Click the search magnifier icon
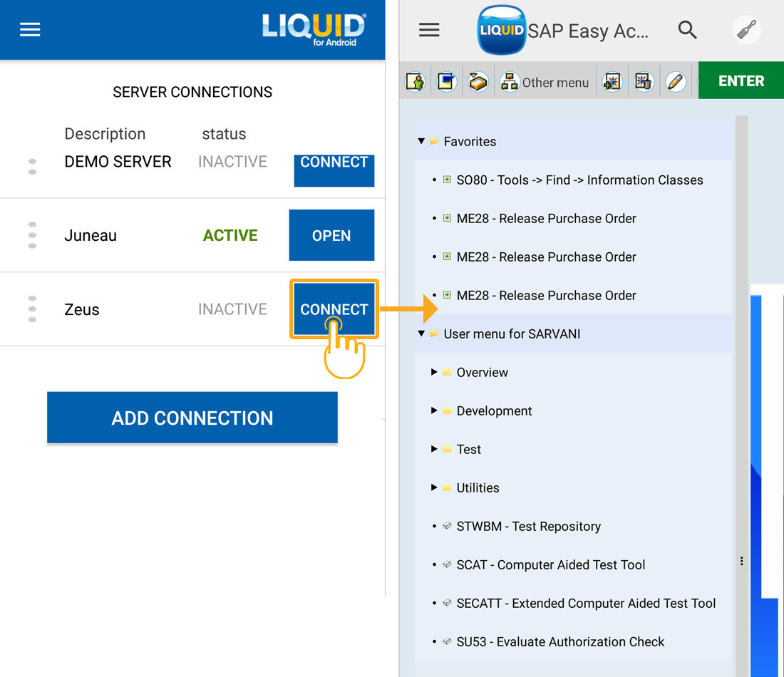This screenshot has height=677, width=784. pos(687,29)
